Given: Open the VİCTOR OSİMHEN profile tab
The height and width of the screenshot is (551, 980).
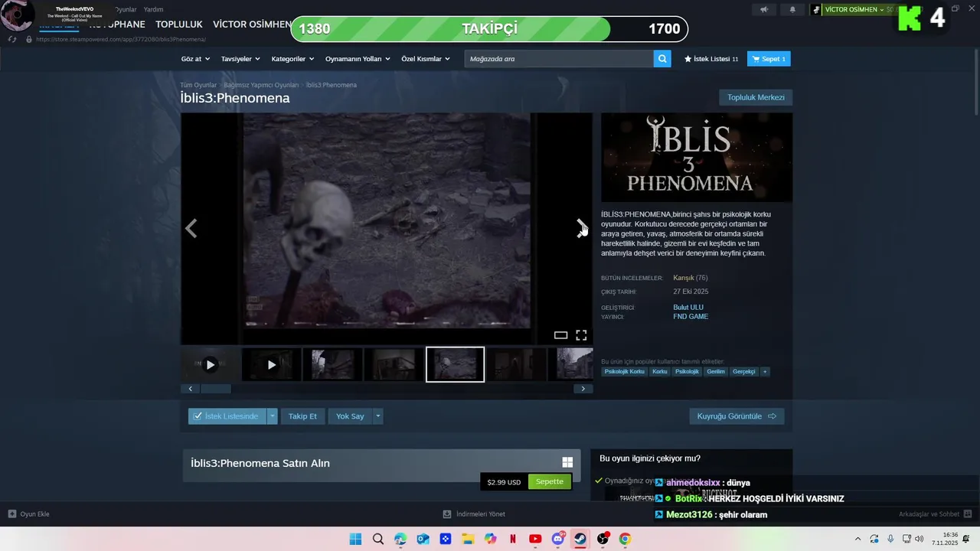Looking at the screenshot, I should pos(252,24).
